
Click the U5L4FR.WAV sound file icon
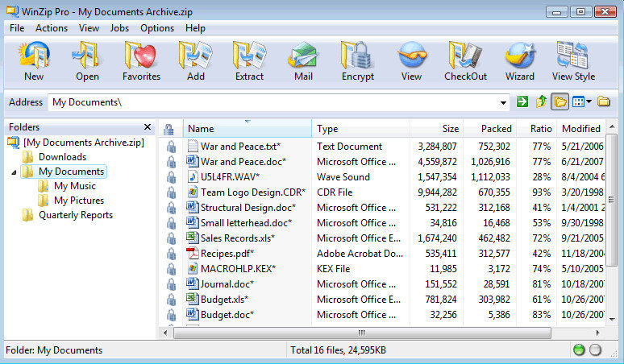193,176
